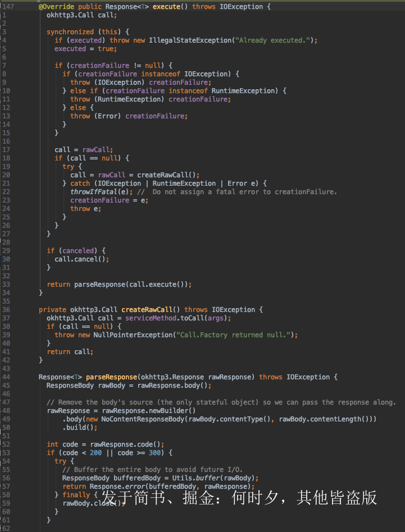Screen dimensions: 405x532
Task: Click the @Override annotation
Action: pyautogui.click(x=56, y=6)
